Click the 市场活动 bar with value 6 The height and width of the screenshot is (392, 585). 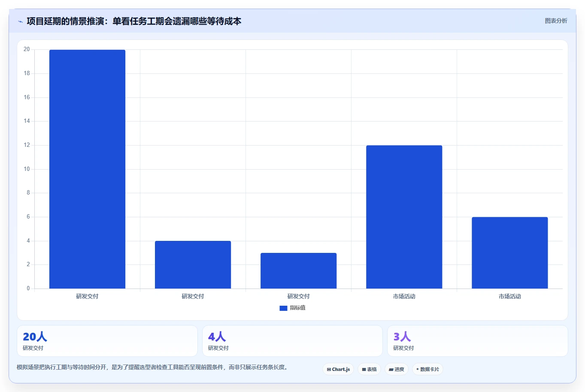tap(509, 253)
